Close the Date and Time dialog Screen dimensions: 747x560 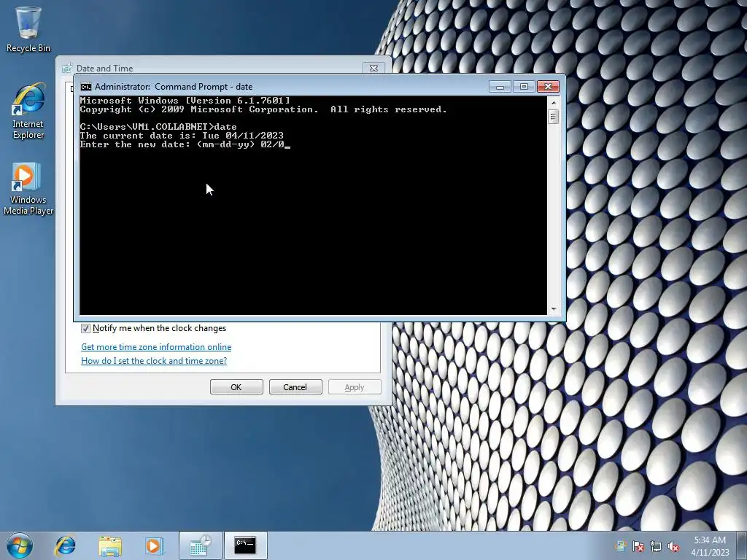click(373, 68)
